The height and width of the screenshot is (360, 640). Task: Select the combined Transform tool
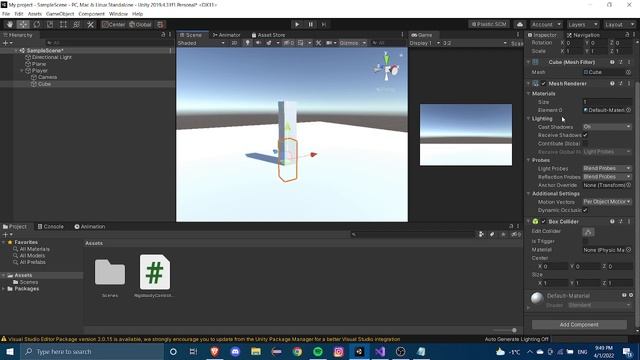tap(76, 24)
